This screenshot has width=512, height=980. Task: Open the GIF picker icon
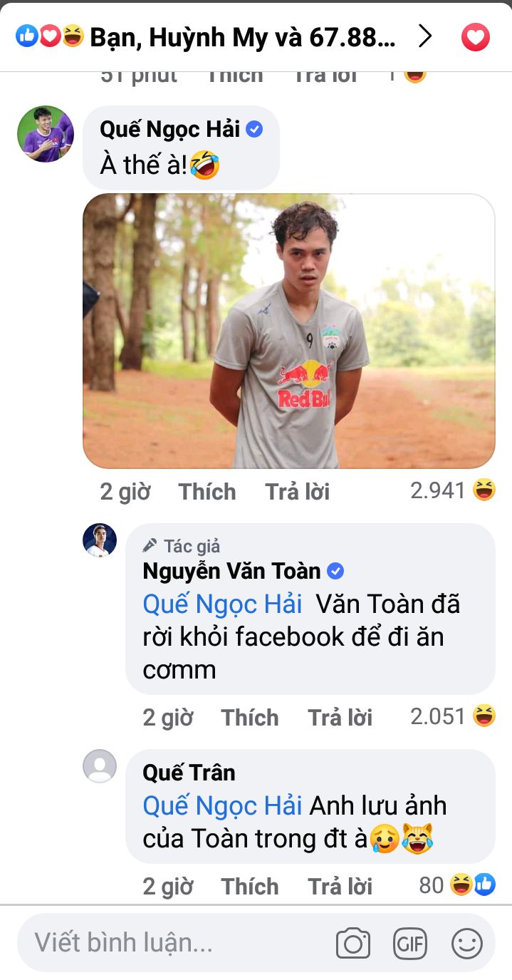(410, 944)
